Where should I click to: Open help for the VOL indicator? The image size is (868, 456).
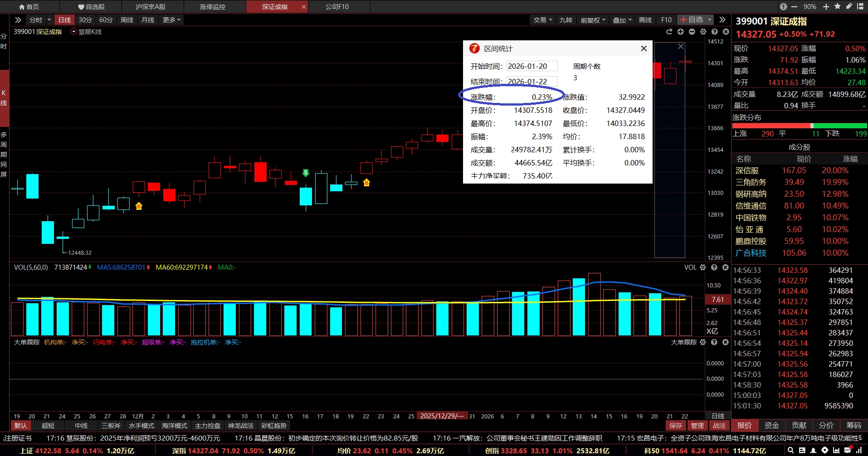[714, 267]
